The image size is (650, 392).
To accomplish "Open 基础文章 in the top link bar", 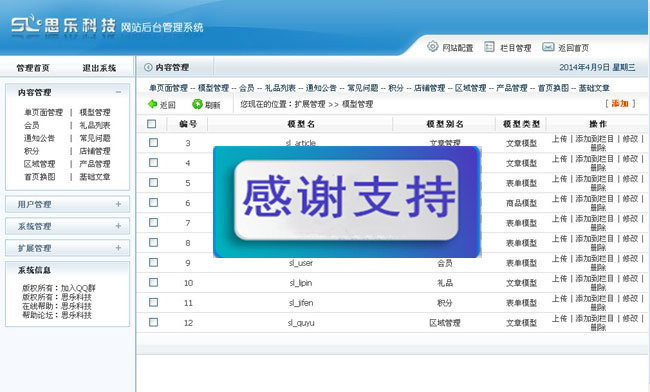I will (x=594, y=88).
